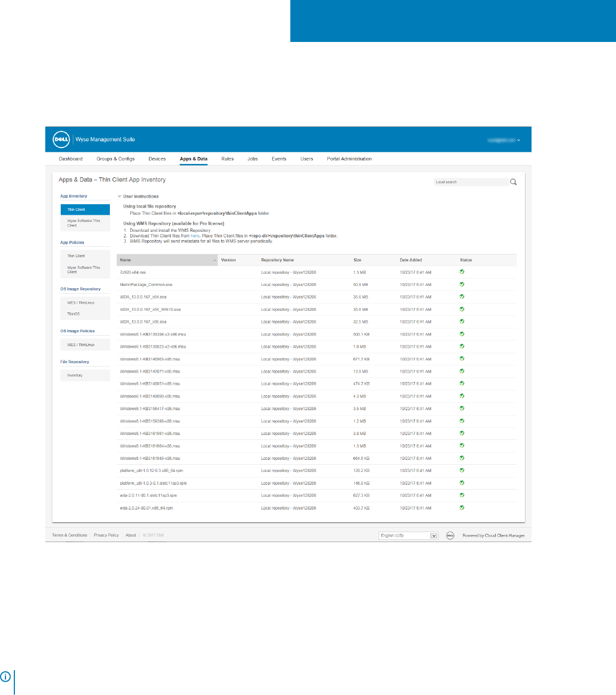Open the Jobs tab
The image size is (616, 695).
coord(253,159)
